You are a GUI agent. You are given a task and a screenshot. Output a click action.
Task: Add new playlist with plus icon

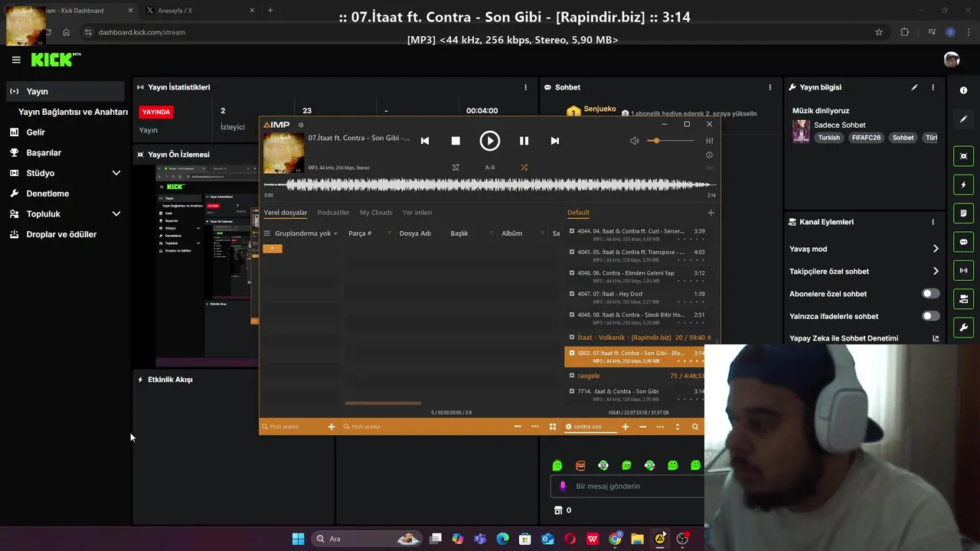710,213
